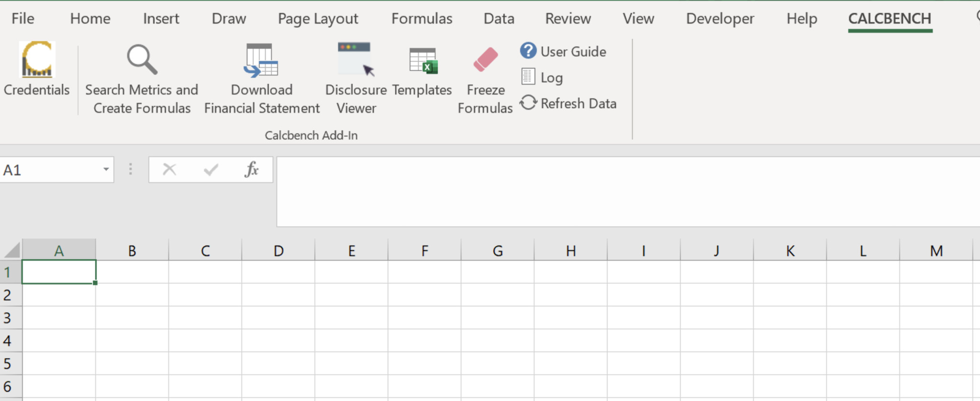Click the Refresh Data icon
This screenshot has width=980, height=401.
[x=528, y=103]
